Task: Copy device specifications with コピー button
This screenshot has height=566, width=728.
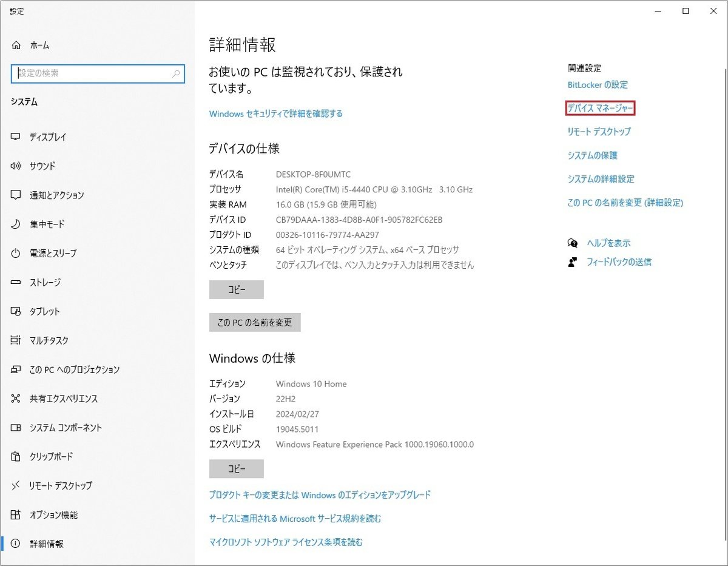Action: coord(237,290)
